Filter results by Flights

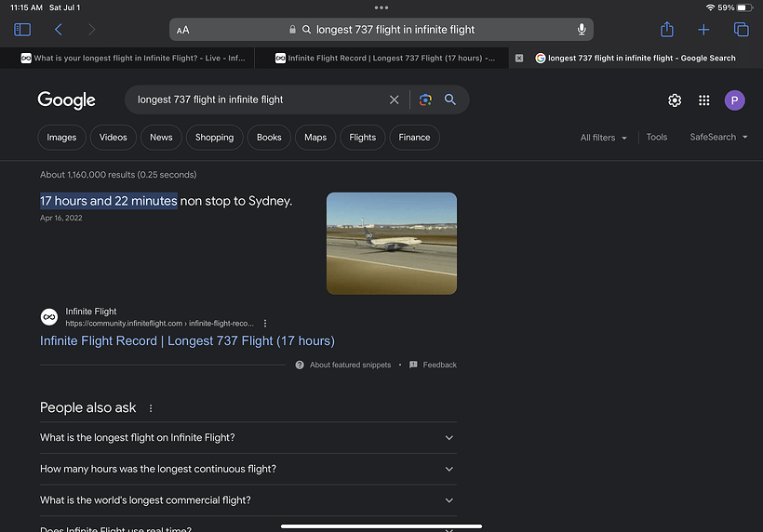click(x=363, y=138)
